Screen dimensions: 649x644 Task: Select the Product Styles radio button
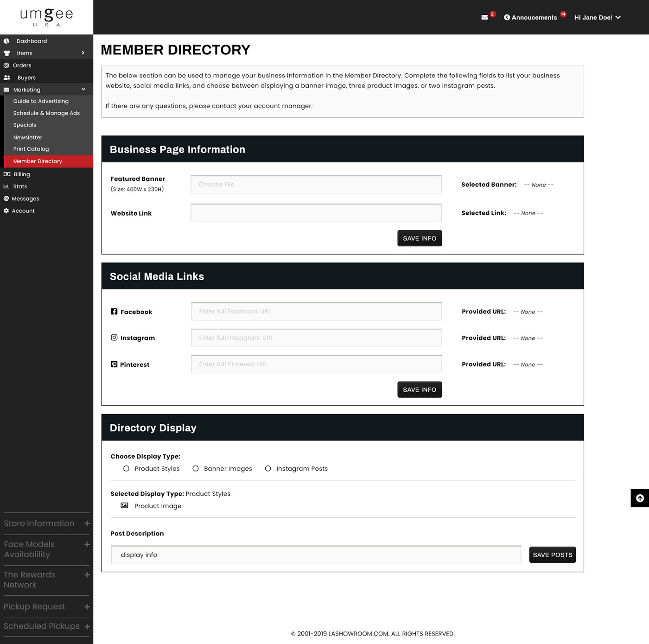127,469
